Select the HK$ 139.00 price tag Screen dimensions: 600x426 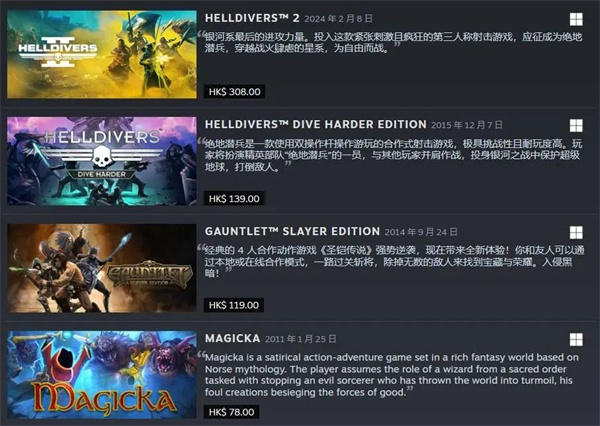coord(234,199)
